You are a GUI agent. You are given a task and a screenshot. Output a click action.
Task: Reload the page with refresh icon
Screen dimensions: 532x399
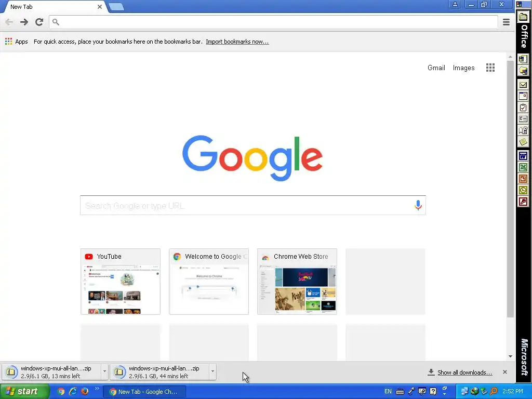tap(39, 22)
